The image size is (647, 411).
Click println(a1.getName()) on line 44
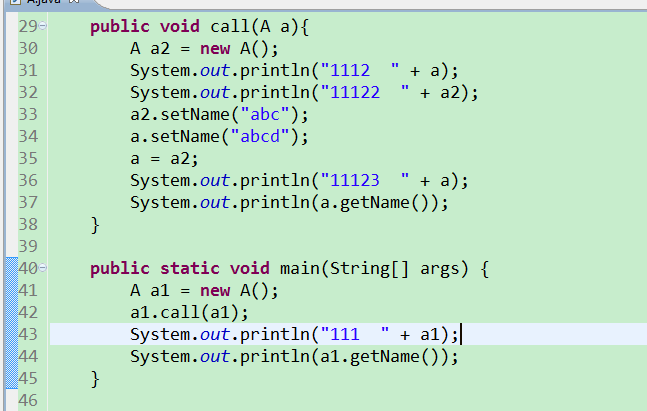[294, 357]
